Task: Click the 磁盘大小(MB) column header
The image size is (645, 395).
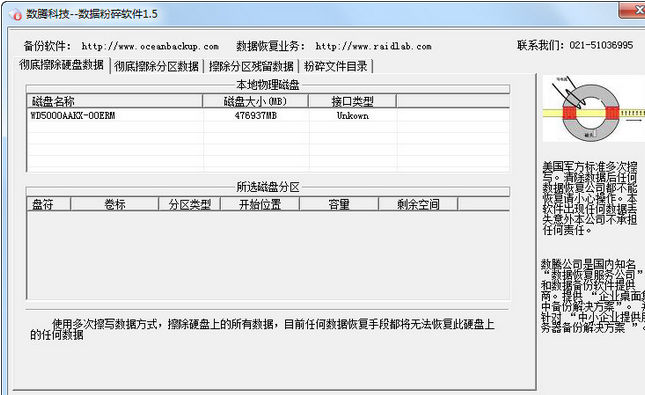Action: (x=255, y=101)
